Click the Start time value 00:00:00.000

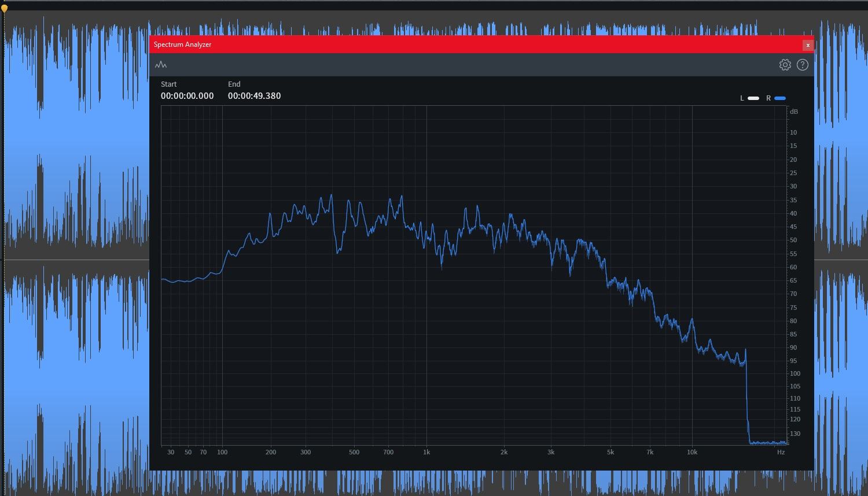(187, 96)
